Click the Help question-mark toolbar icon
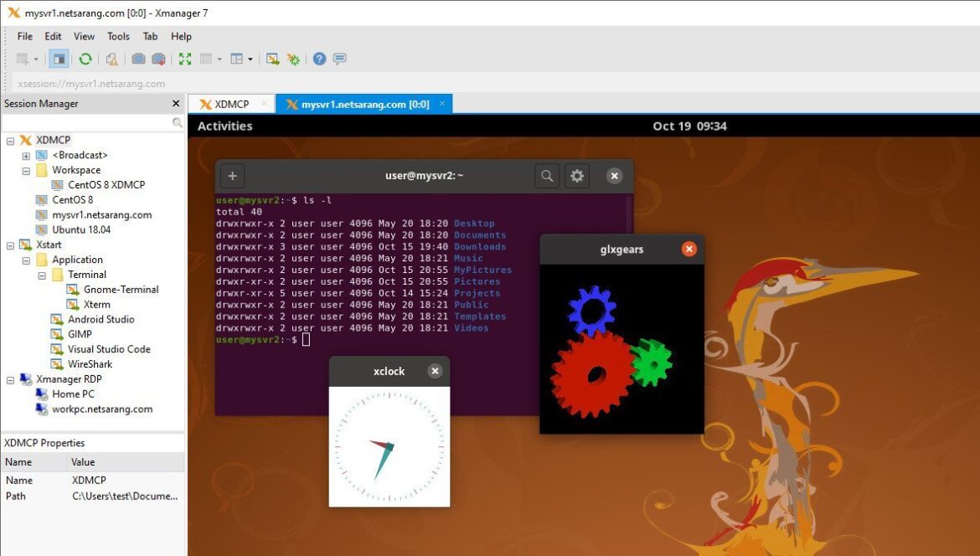The image size is (980, 556). [x=320, y=59]
